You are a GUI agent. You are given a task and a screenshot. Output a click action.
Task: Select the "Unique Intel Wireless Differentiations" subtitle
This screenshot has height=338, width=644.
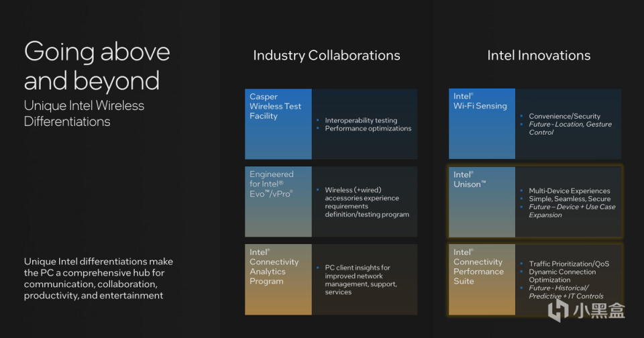click(x=84, y=113)
